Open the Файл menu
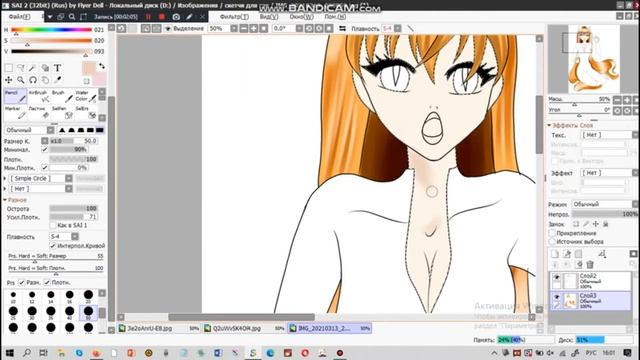The width and height of the screenshot is (640, 360). coord(19,17)
